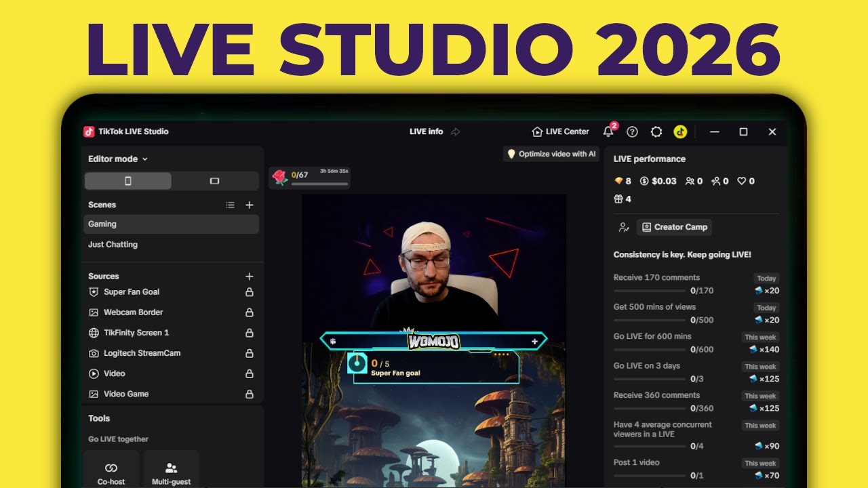Viewport: 868px width, 488px height.
Task: Click 'Have 4 average concurrent viewers' task
Action: [696, 435]
